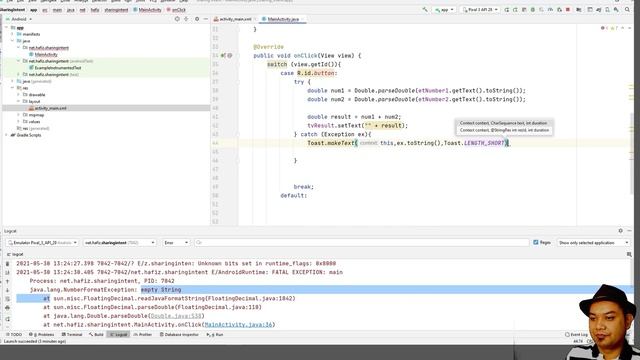The height and width of the screenshot is (360, 640).
Task: Open the Error log level dropdown
Action: point(176,242)
